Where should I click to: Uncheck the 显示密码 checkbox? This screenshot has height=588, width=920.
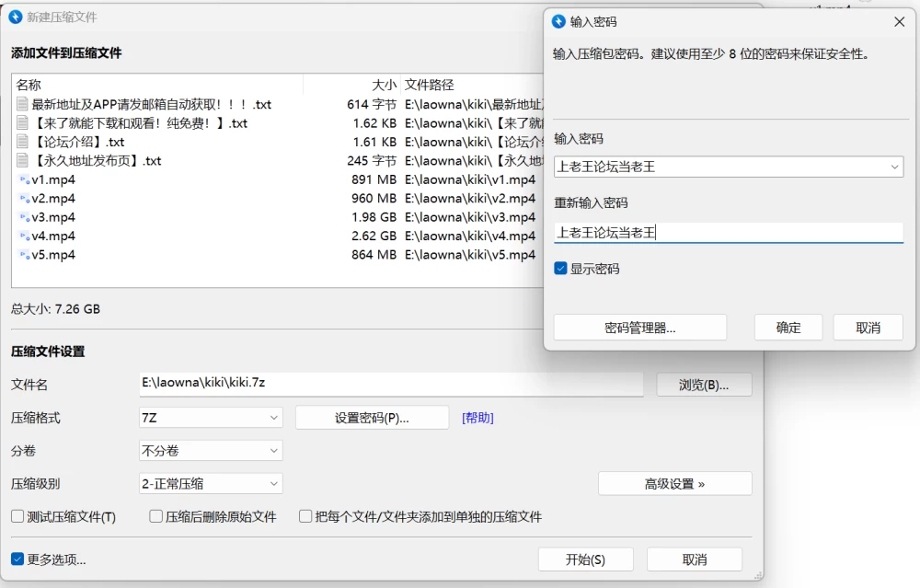click(x=560, y=268)
